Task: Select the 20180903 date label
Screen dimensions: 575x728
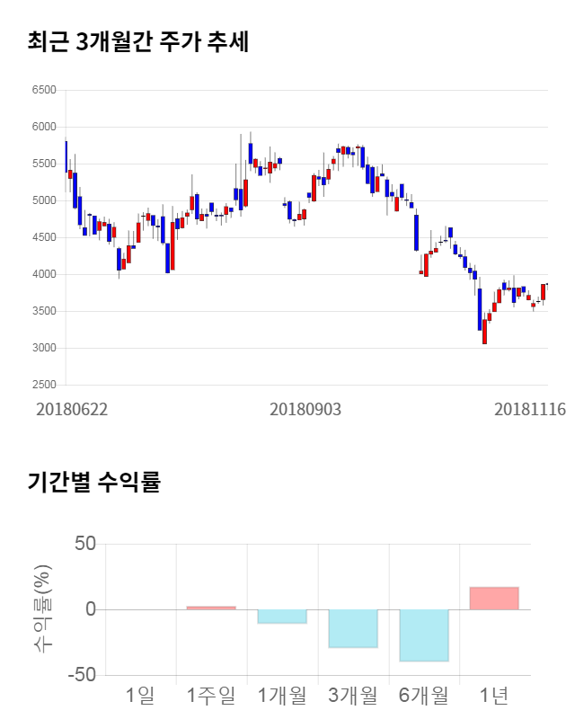Action: [305, 409]
